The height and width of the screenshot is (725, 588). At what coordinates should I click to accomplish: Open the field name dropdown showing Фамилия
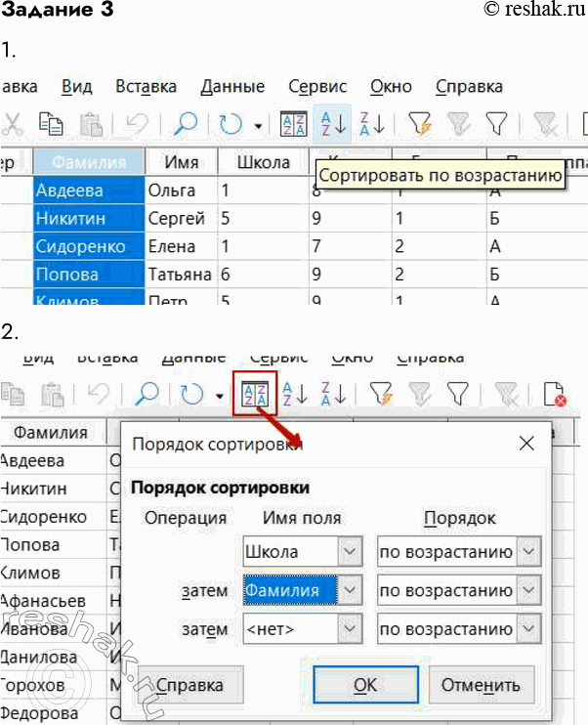[350, 590]
